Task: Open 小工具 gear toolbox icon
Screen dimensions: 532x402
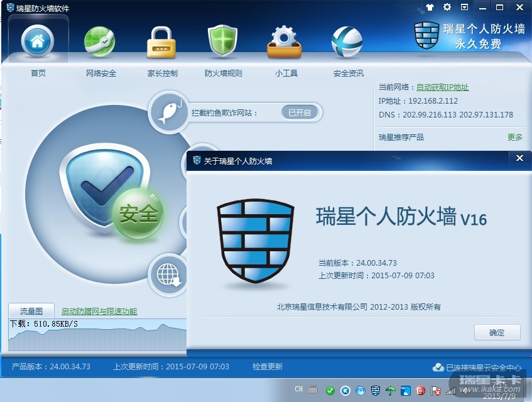Action: (285, 41)
